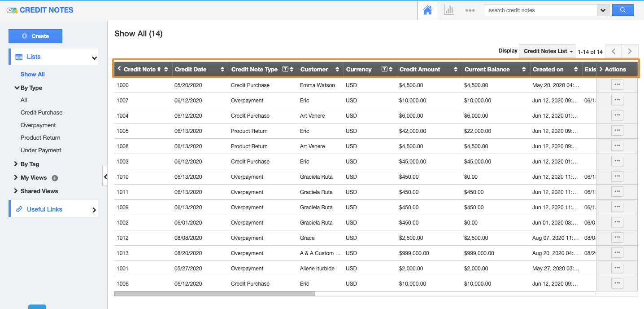Open the Credit Notes List display dropdown

coord(548,51)
